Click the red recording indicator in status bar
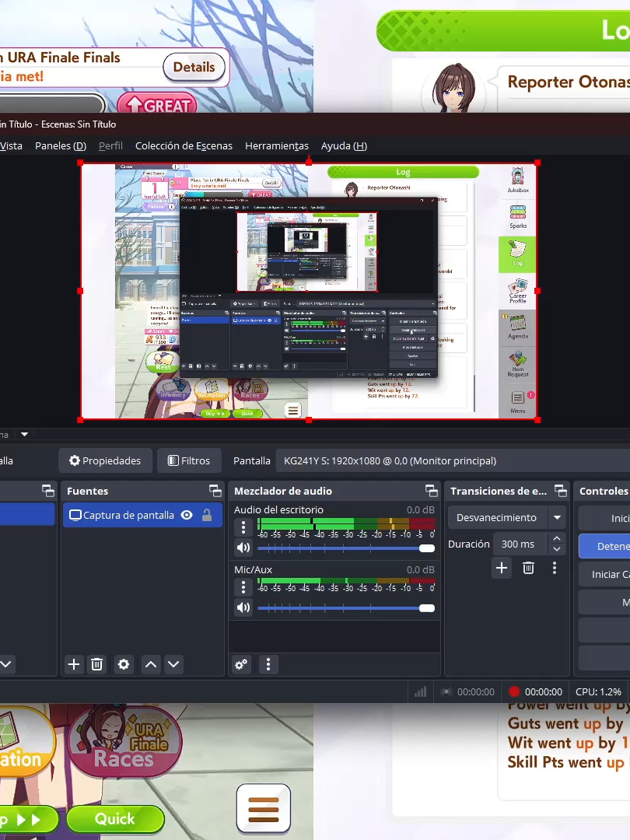The height and width of the screenshot is (840, 630). point(514,691)
